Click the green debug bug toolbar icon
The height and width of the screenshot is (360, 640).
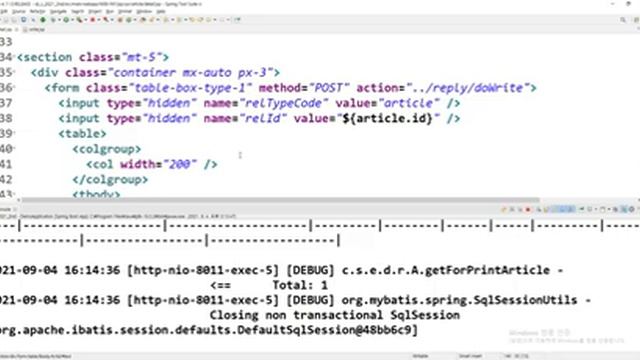tap(43, 20)
